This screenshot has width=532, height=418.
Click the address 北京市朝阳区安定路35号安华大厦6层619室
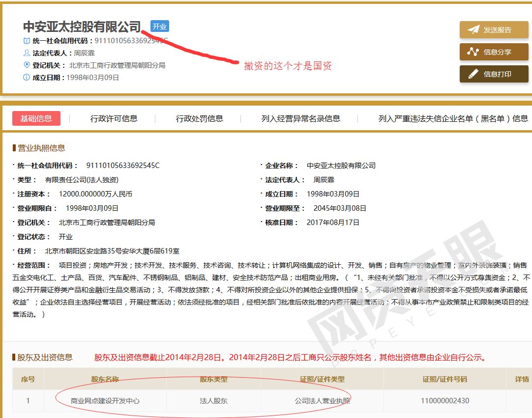[112, 251]
